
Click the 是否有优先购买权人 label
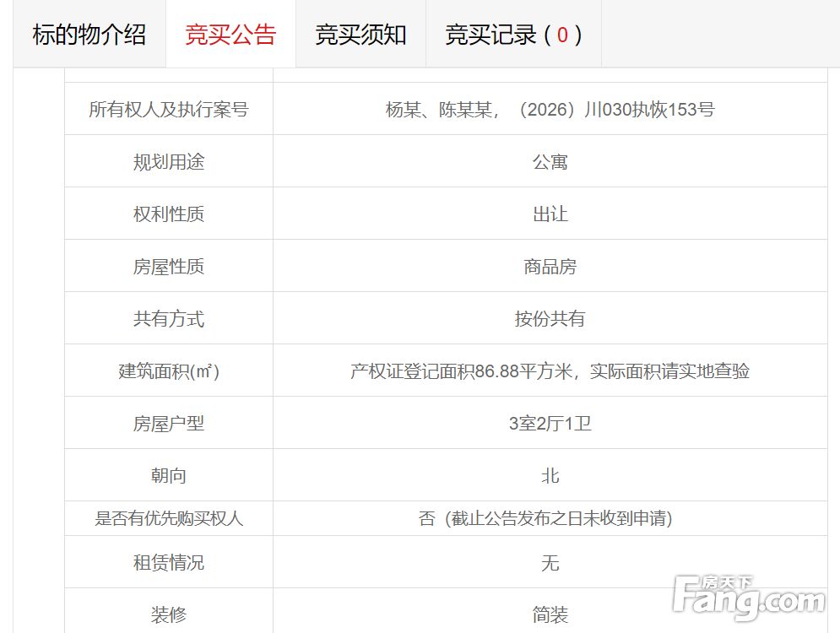[x=169, y=518]
